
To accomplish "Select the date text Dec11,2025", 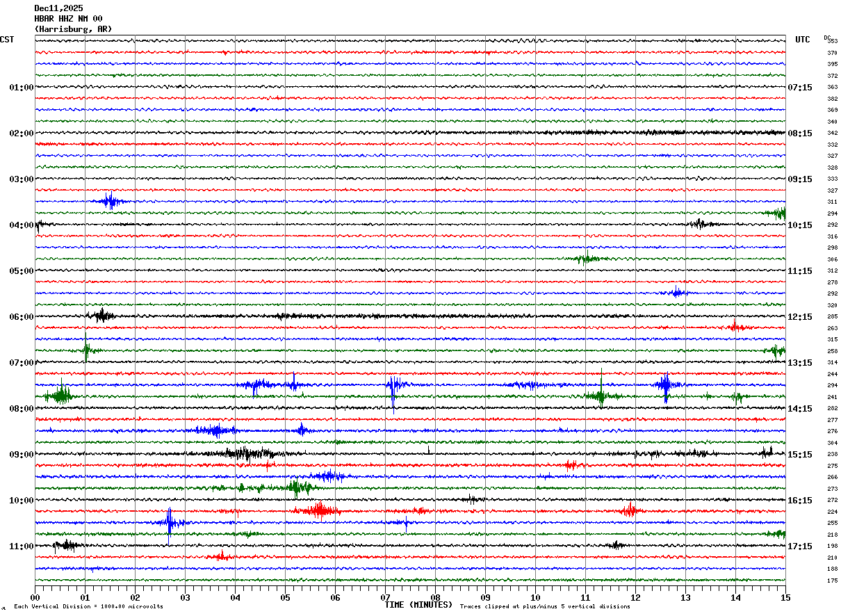I will [x=58, y=8].
